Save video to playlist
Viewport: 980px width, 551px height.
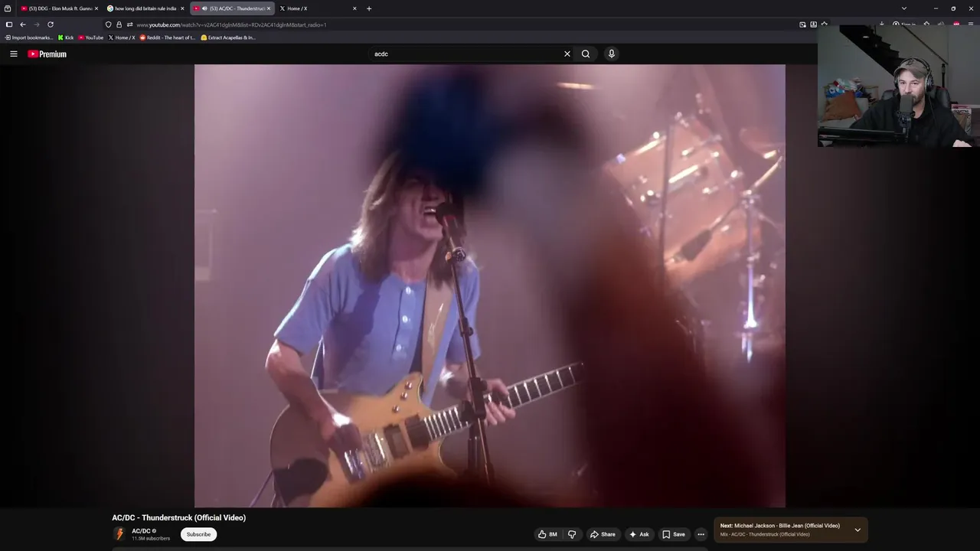pos(674,534)
